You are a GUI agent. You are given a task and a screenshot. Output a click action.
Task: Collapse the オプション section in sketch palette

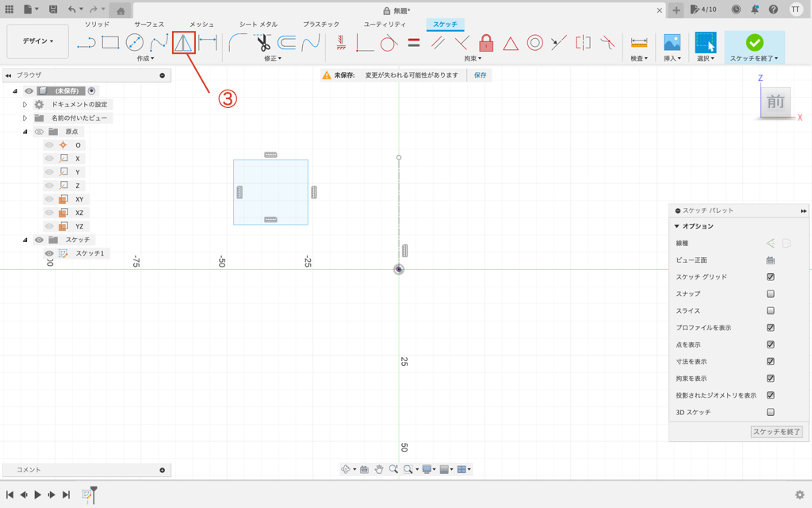point(677,226)
